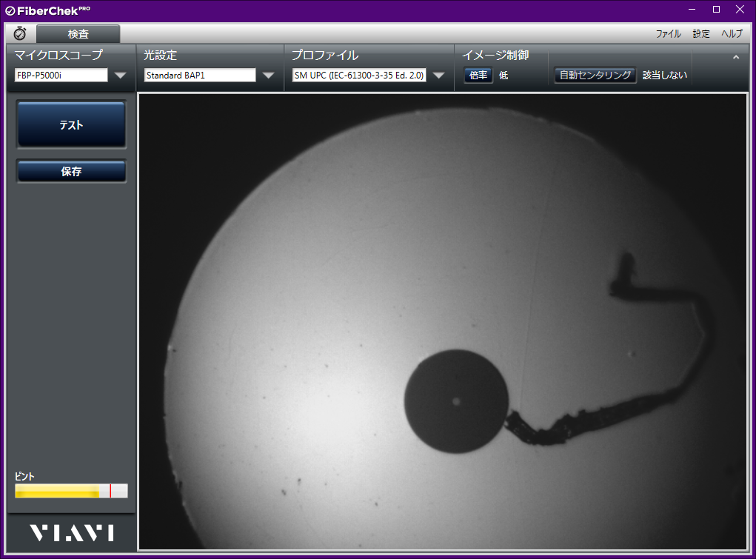756x559 pixels.
Task: Maximize the FiberChek window
Action: click(x=717, y=10)
